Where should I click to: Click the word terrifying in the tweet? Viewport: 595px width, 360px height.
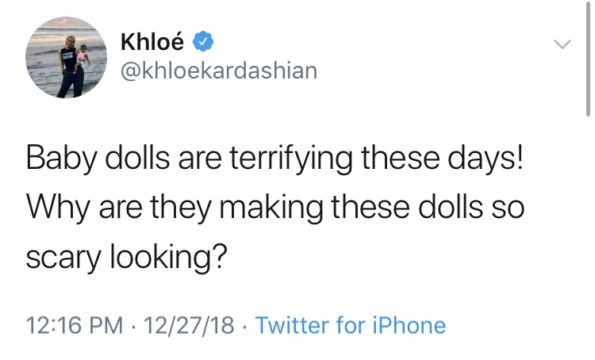291,159
